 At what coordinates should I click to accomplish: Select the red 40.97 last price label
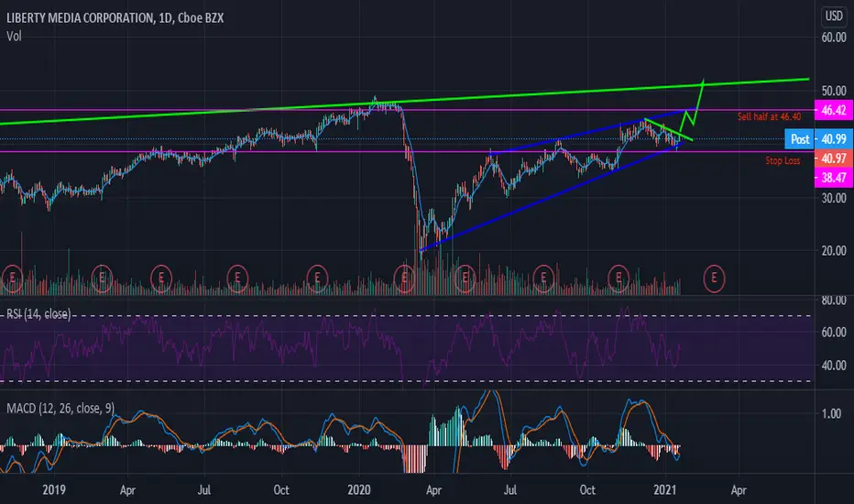click(833, 159)
